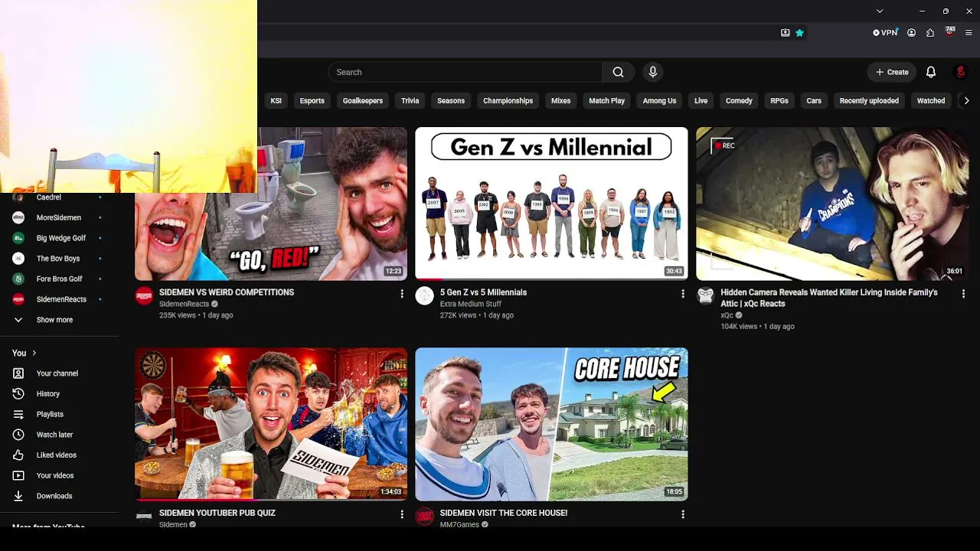
Task: Open options menu for Hidden Camera xQc video
Action: 963,293
